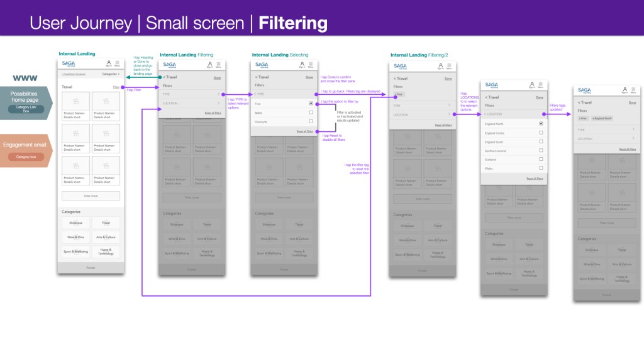Click the Menu icon on the rightmost wireframe
Viewport: 644px width, 362px height.
pos(633,89)
